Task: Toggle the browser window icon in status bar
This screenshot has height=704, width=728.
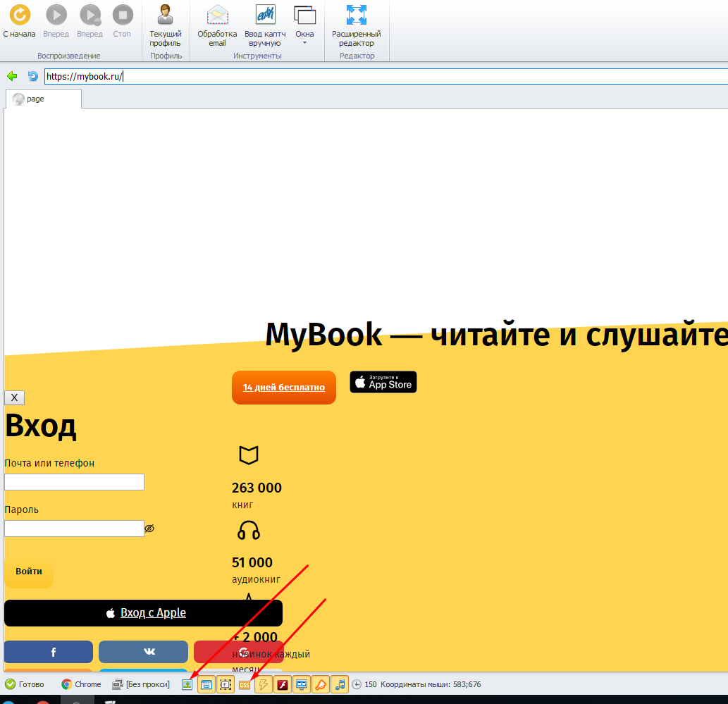Action: pos(206,684)
